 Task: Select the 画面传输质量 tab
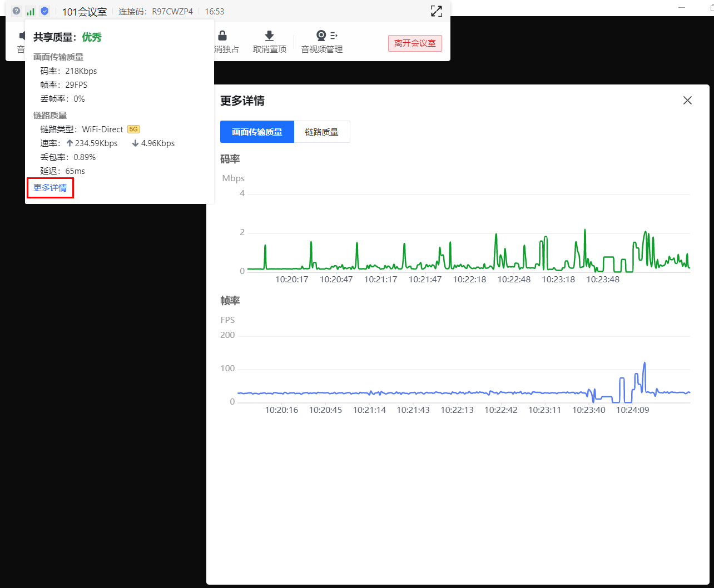click(x=257, y=132)
